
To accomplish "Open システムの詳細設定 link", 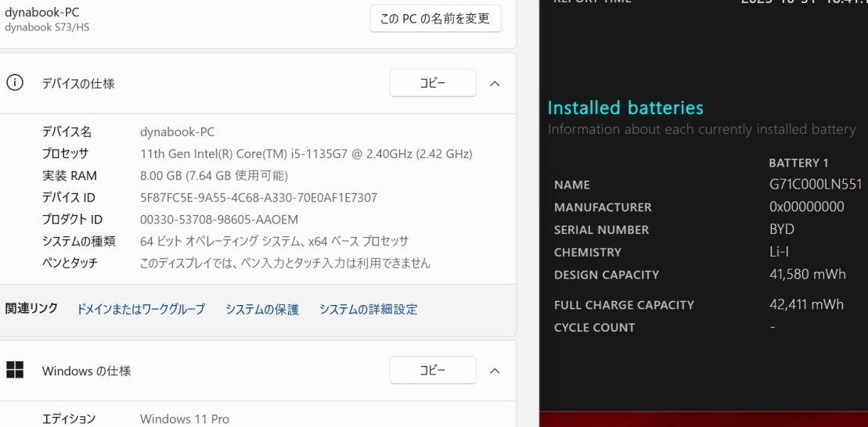I will coord(368,309).
